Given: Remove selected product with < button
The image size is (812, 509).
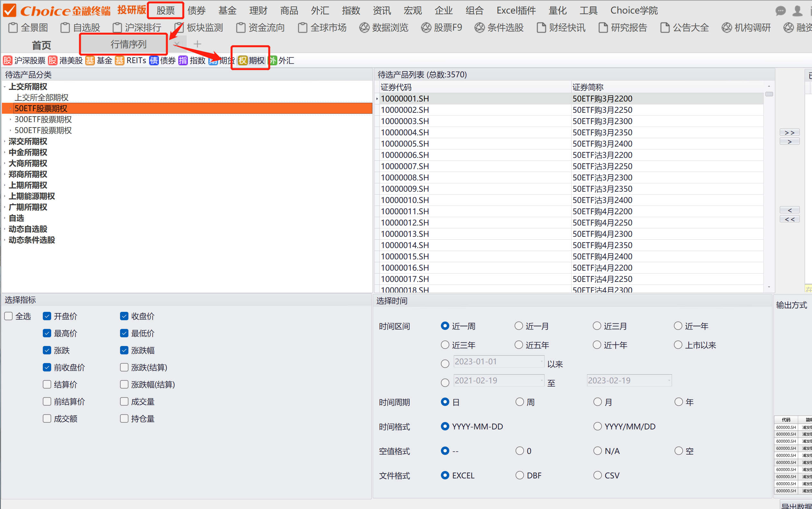Looking at the screenshot, I should [x=789, y=210].
